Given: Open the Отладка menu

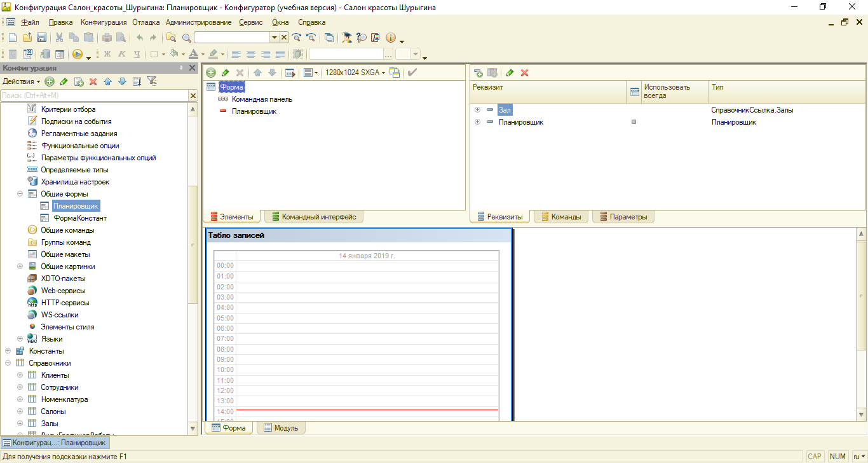Looking at the screenshot, I should (x=146, y=22).
